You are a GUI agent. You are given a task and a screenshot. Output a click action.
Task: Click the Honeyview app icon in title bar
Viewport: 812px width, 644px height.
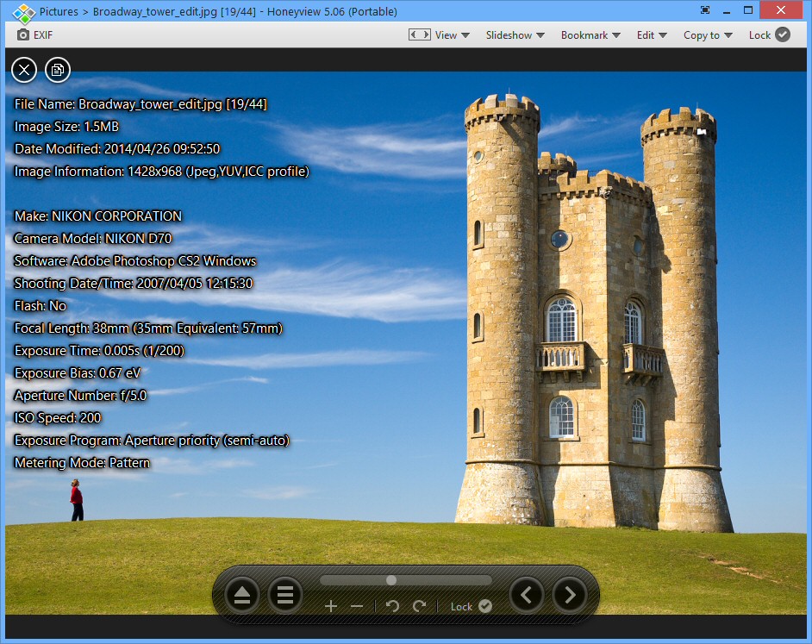click(x=23, y=12)
